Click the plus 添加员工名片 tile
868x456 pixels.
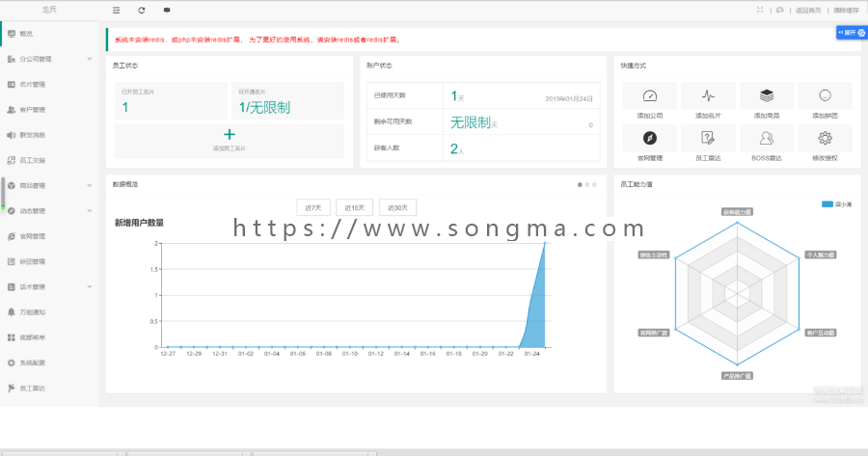click(230, 141)
